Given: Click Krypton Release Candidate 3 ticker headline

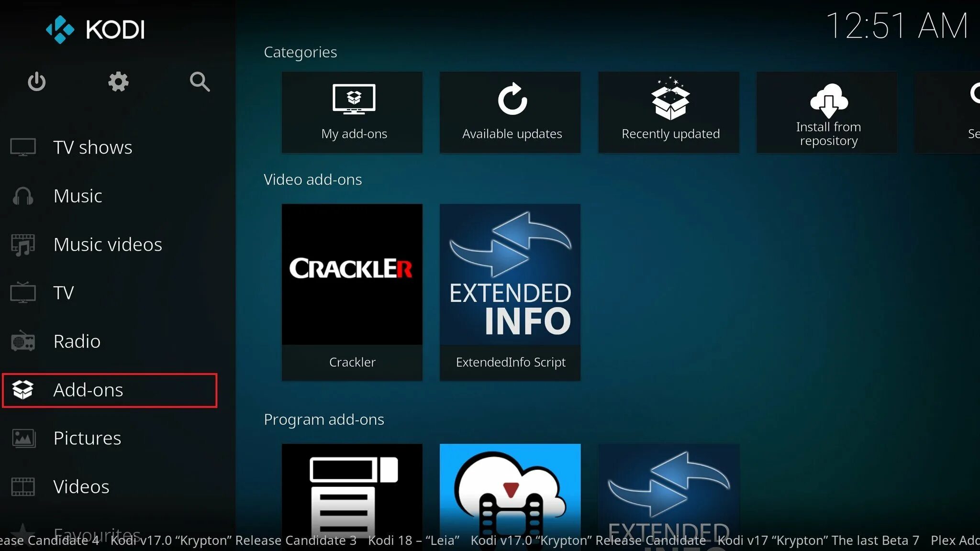Looking at the screenshot, I should click(234, 540).
